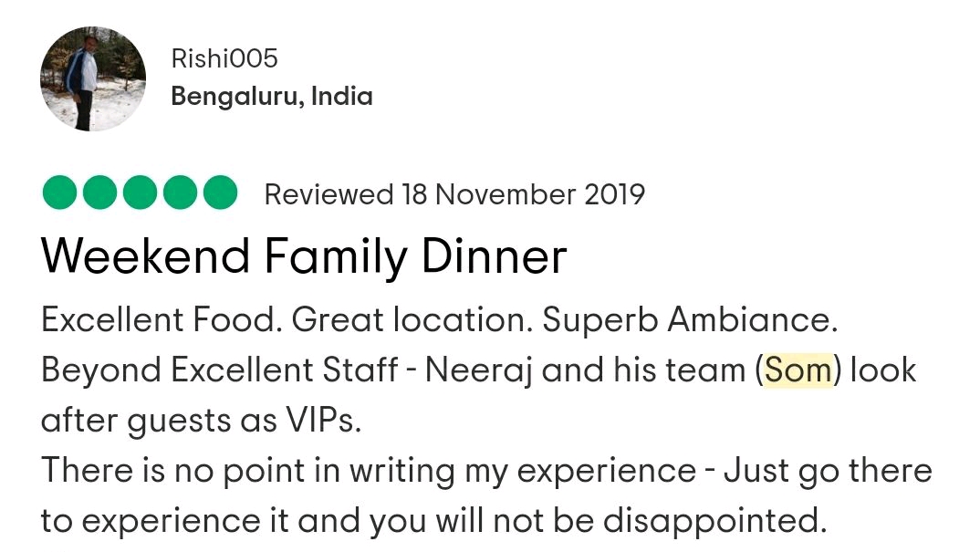Click the second green rating bubble
The image size is (980, 552).
(99, 193)
